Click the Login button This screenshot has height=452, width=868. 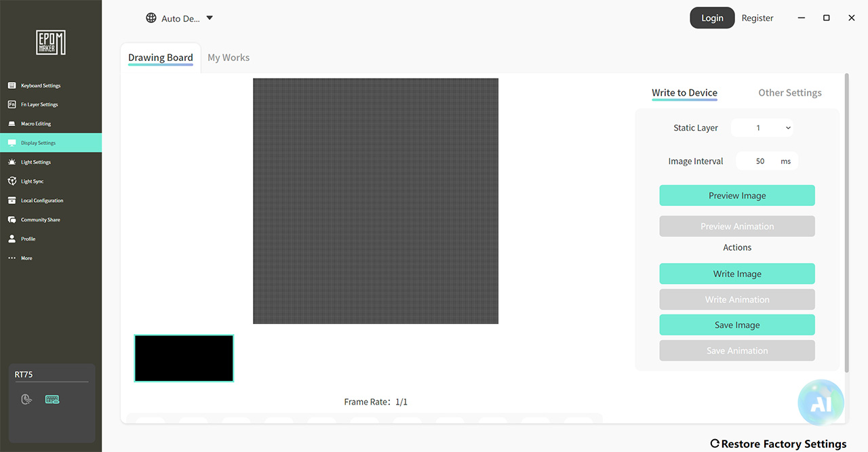click(x=712, y=18)
